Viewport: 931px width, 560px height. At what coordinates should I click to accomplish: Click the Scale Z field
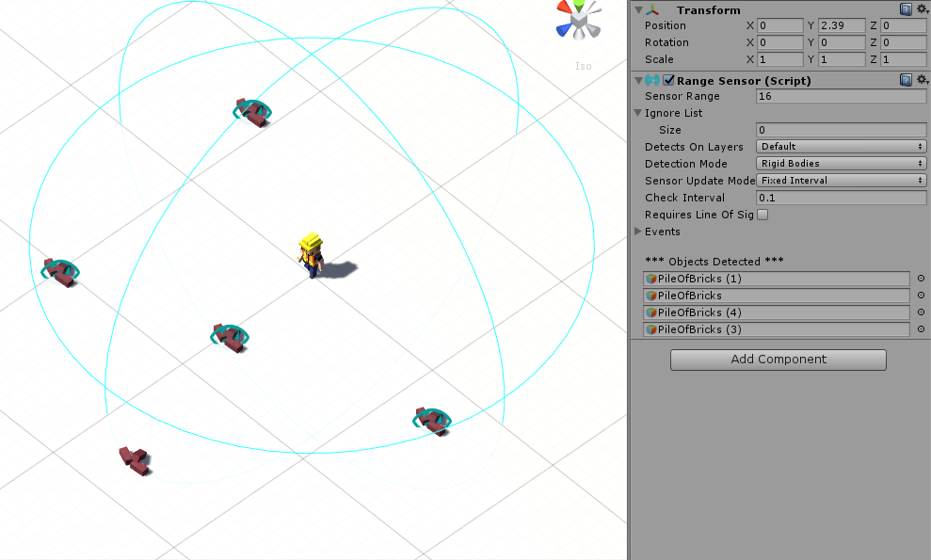tap(903, 59)
